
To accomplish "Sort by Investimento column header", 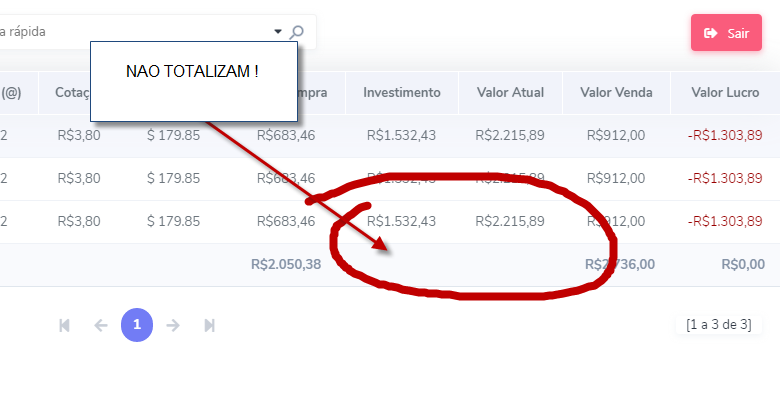I will click(x=402, y=93).
